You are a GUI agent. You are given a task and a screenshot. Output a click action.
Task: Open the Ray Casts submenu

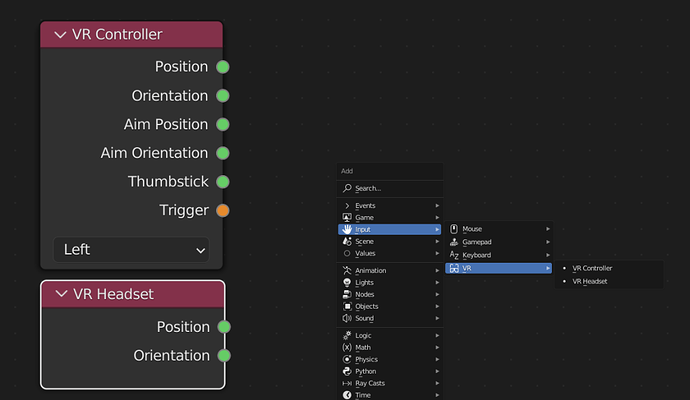[x=390, y=383]
